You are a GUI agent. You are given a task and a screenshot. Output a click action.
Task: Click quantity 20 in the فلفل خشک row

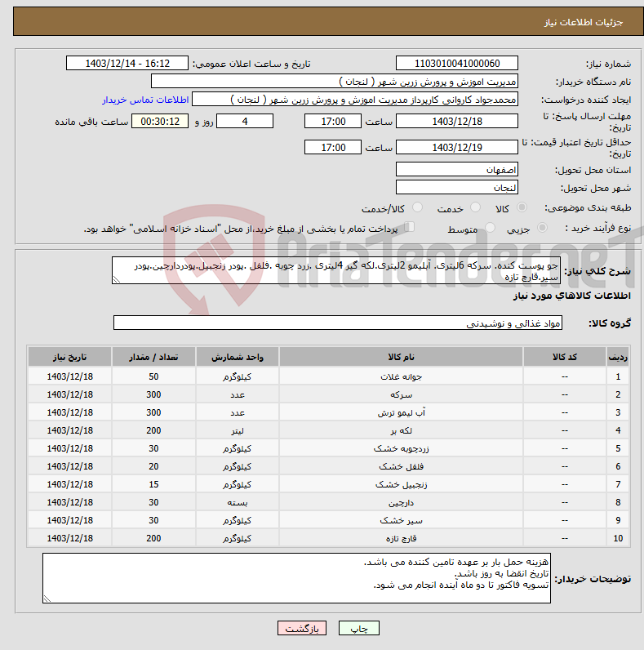click(x=153, y=466)
